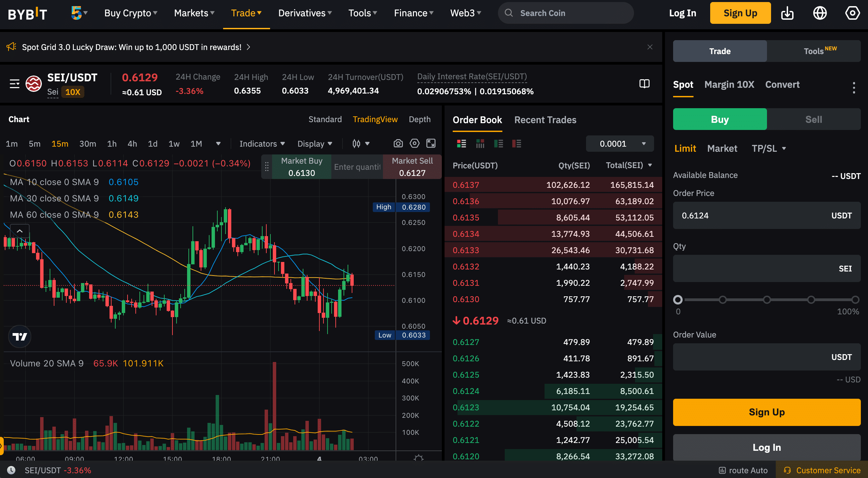The image size is (868, 478).
Task: Open the Indicators dropdown
Action: click(x=262, y=144)
